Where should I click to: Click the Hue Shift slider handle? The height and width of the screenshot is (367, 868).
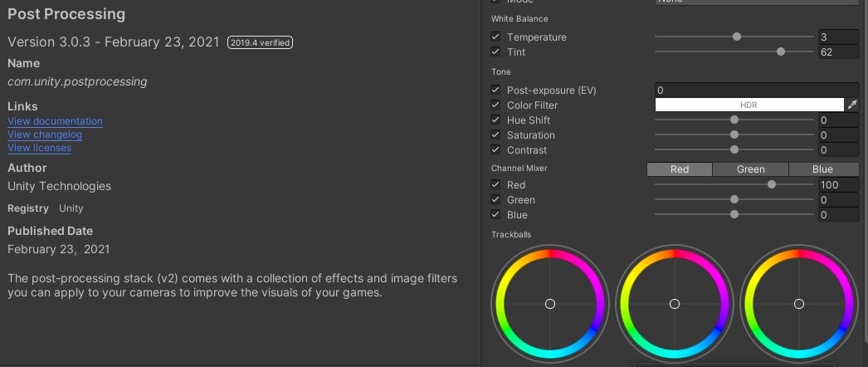tap(734, 120)
